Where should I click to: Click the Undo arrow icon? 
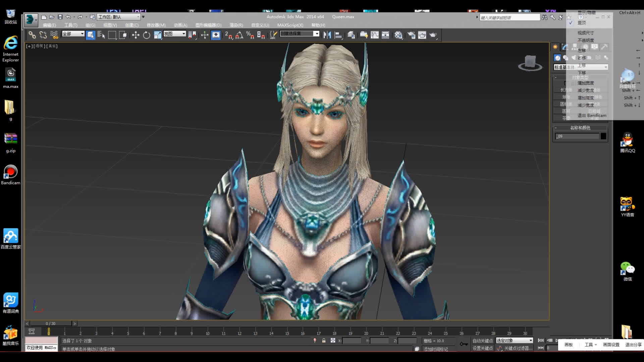(68, 17)
